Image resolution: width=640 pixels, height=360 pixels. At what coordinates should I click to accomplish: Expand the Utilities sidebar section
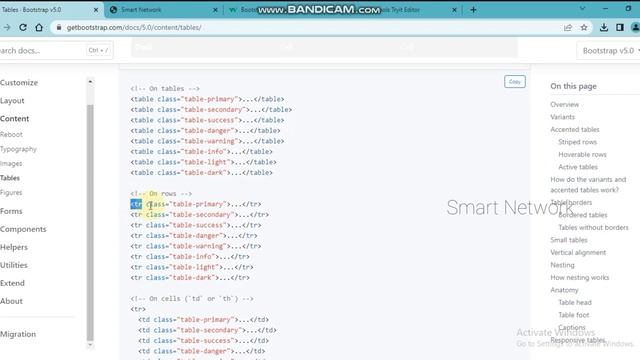[x=14, y=265]
